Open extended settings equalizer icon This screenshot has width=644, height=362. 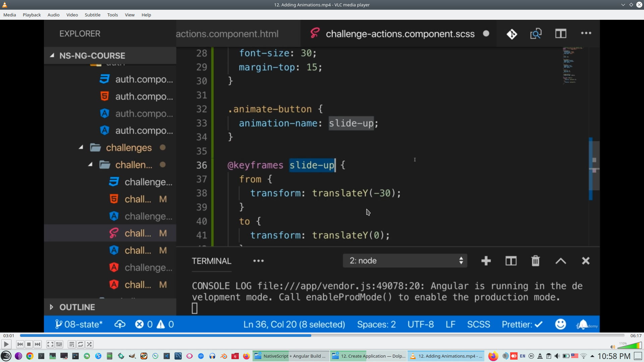[59, 344]
